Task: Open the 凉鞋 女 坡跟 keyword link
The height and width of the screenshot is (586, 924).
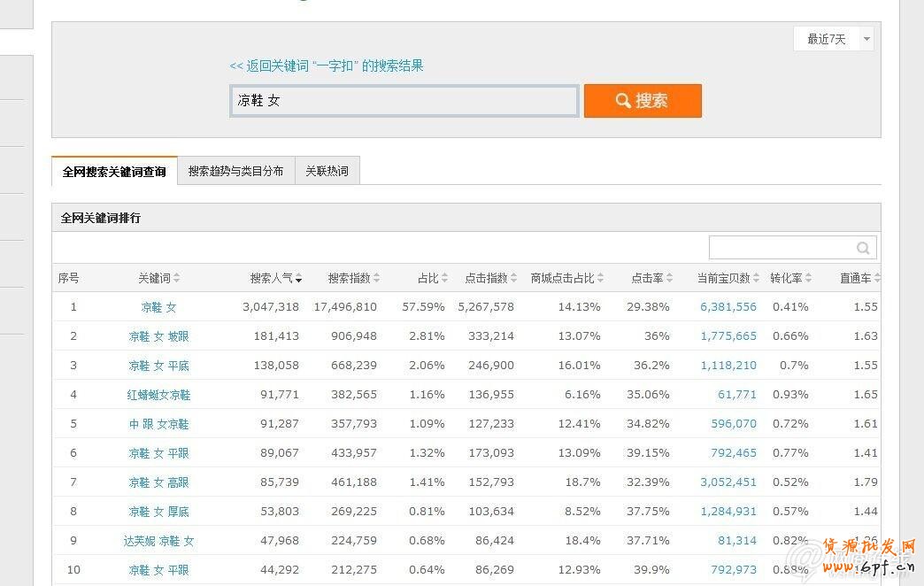Action: tap(158, 336)
